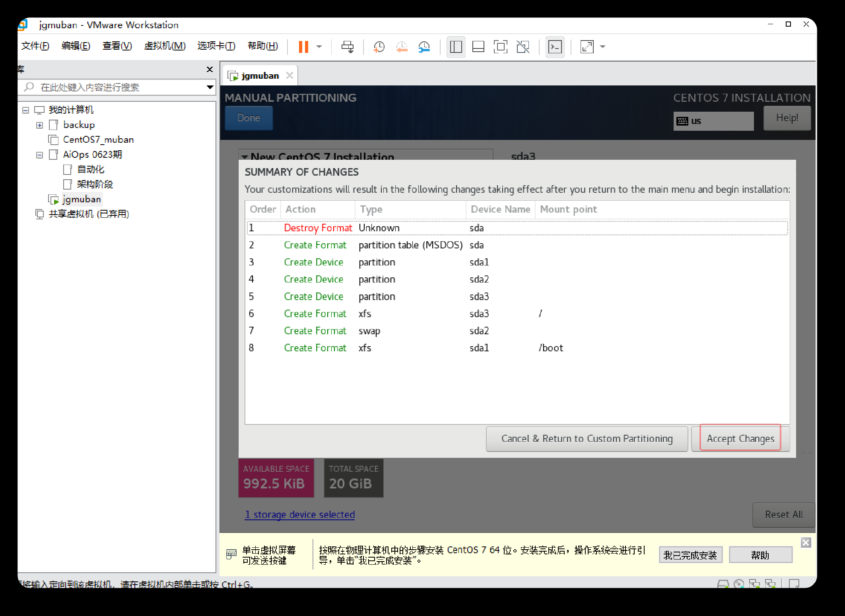845x616 pixels.
Task: Open the snapshot manager wrench-clock icon
Action: [x=424, y=46]
